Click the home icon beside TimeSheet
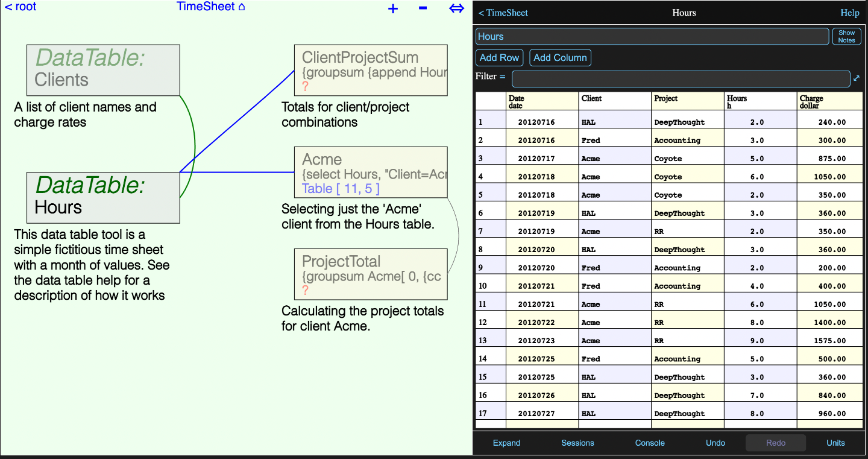868x459 pixels. 242,7
